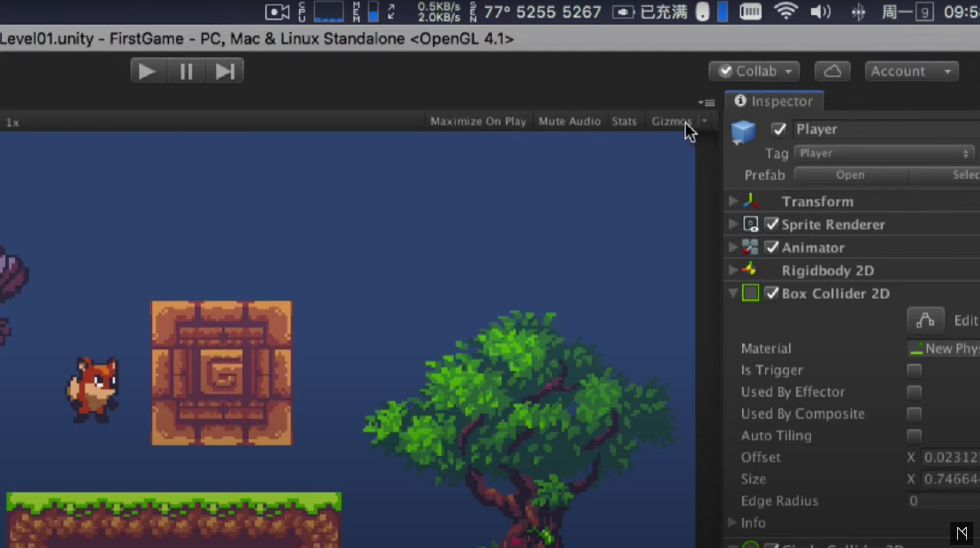Open the Account dropdown
Image resolution: width=980 pixels, height=548 pixels.
click(911, 71)
